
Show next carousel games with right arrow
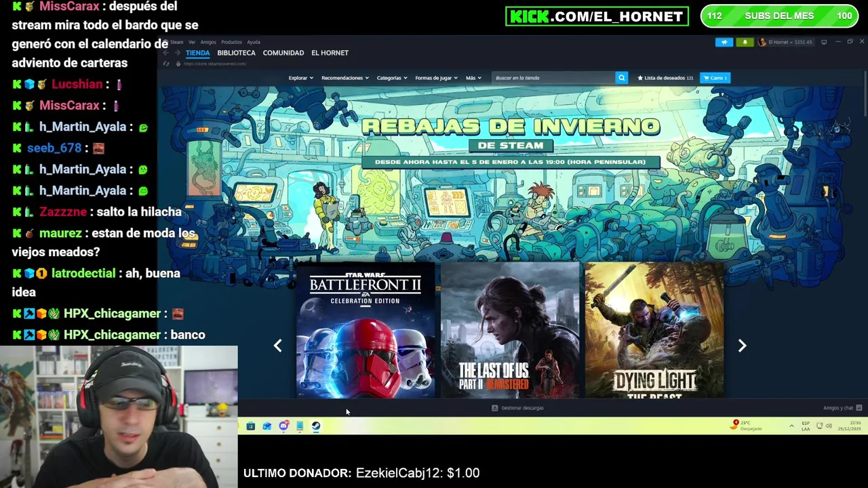[742, 346]
